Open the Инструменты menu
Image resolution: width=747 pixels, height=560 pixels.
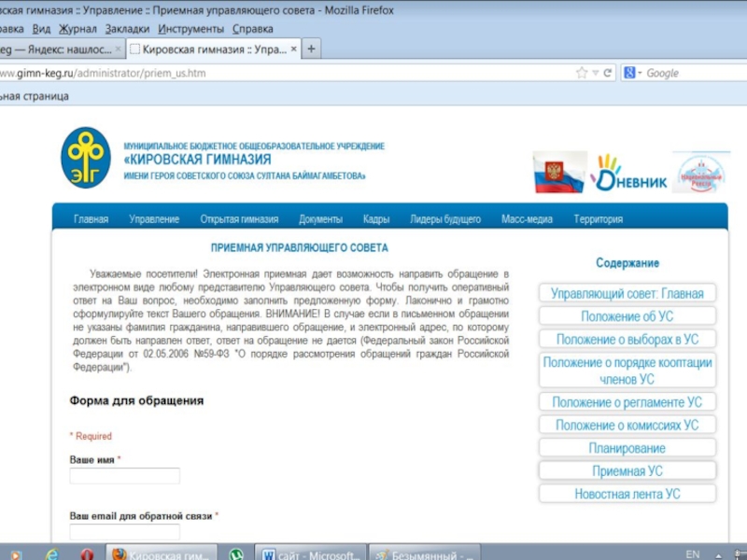tap(191, 29)
